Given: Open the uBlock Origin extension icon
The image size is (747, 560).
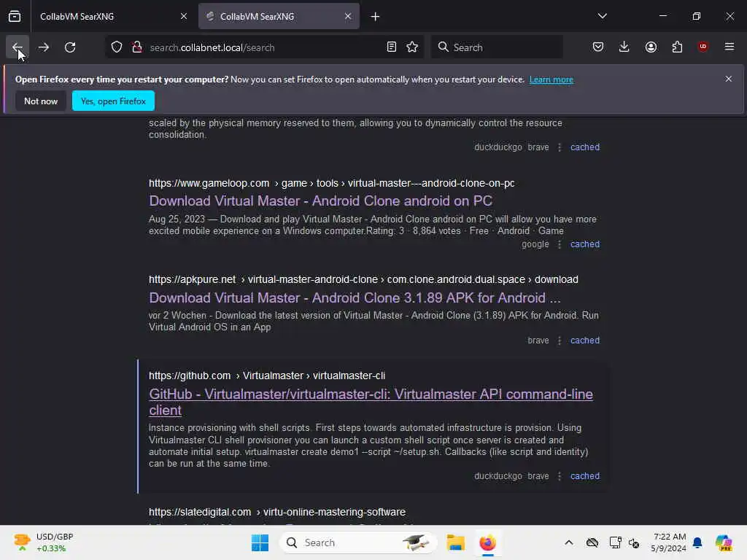Looking at the screenshot, I should [703, 47].
